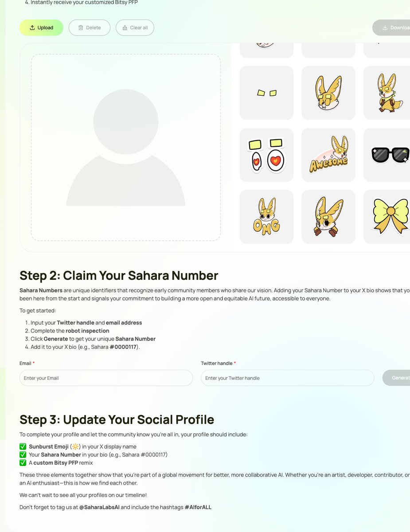
Task: Select the black sunglasses sticker
Action: coord(387,155)
